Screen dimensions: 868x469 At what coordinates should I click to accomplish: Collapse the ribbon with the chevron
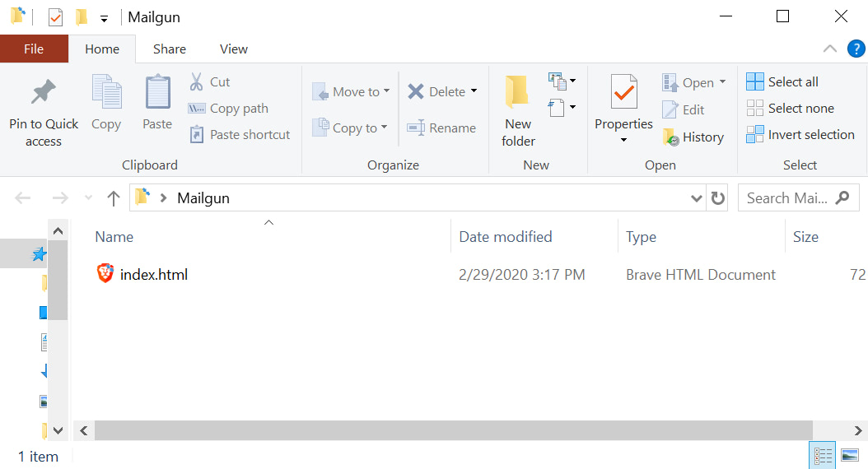coord(830,49)
